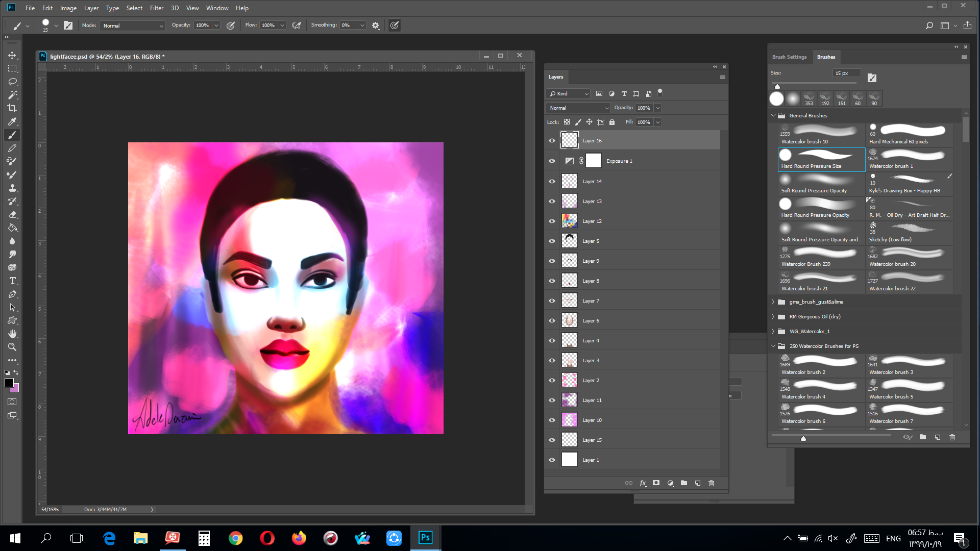Toggle lock all for layer
Screen dimensions: 980x551
tap(612, 122)
